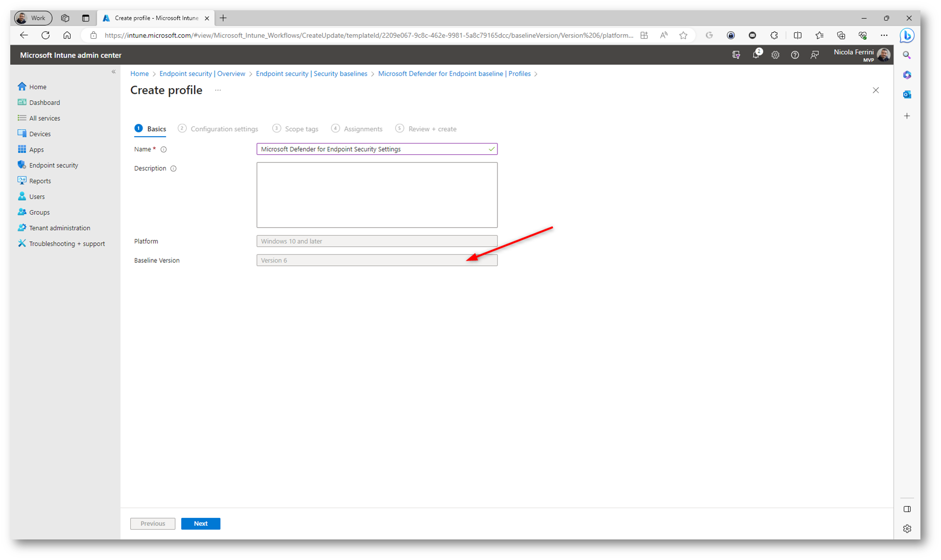Open the Work profile switcher
The width and height of the screenshot is (941, 560).
tap(33, 18)
